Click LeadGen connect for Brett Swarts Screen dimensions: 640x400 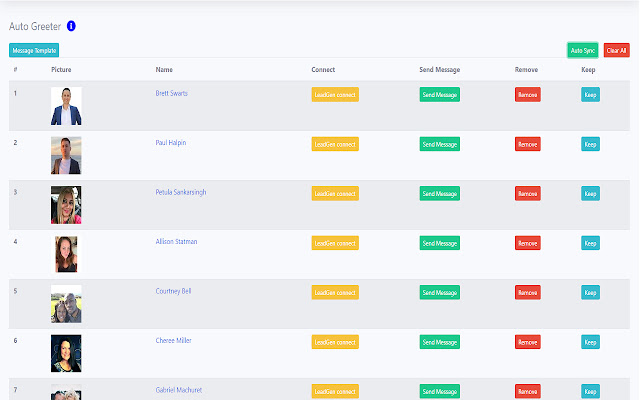335,94
